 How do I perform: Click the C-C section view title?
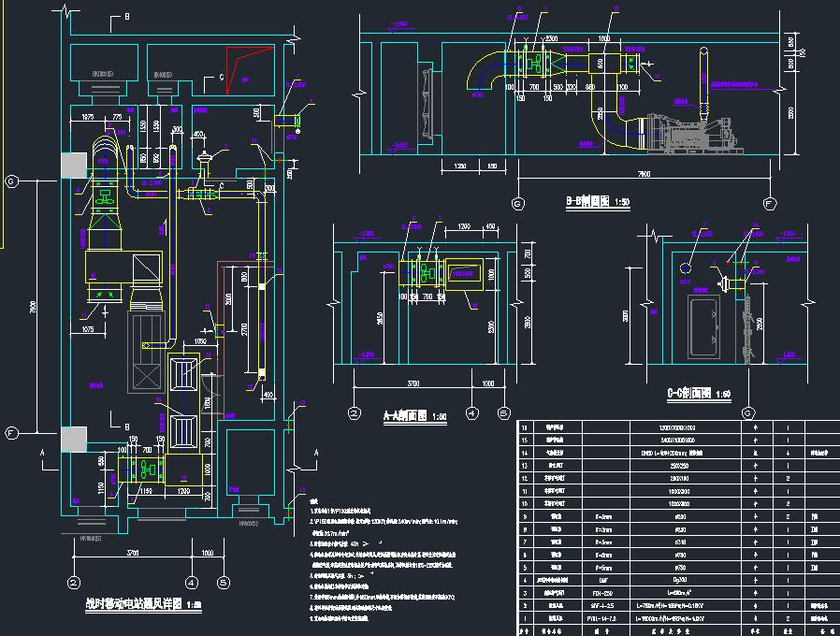point(699,394)
